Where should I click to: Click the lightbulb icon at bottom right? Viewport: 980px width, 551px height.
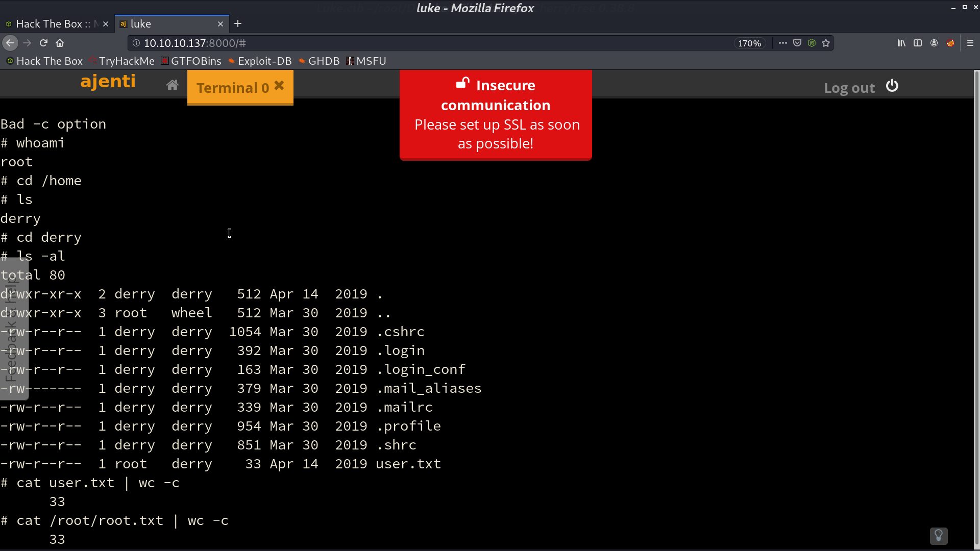pyautogui.click(x=939, y=536)
